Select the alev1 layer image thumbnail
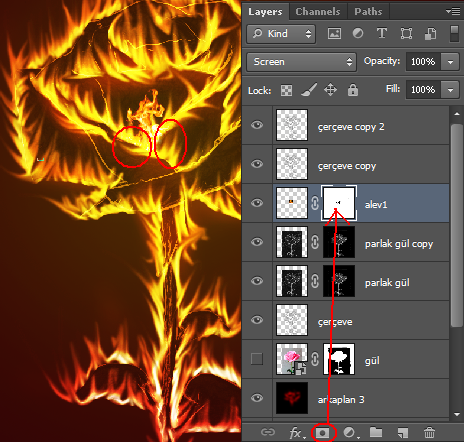This screenshot has height=442, width=464. pyautogui.click(x=292, y=203)
